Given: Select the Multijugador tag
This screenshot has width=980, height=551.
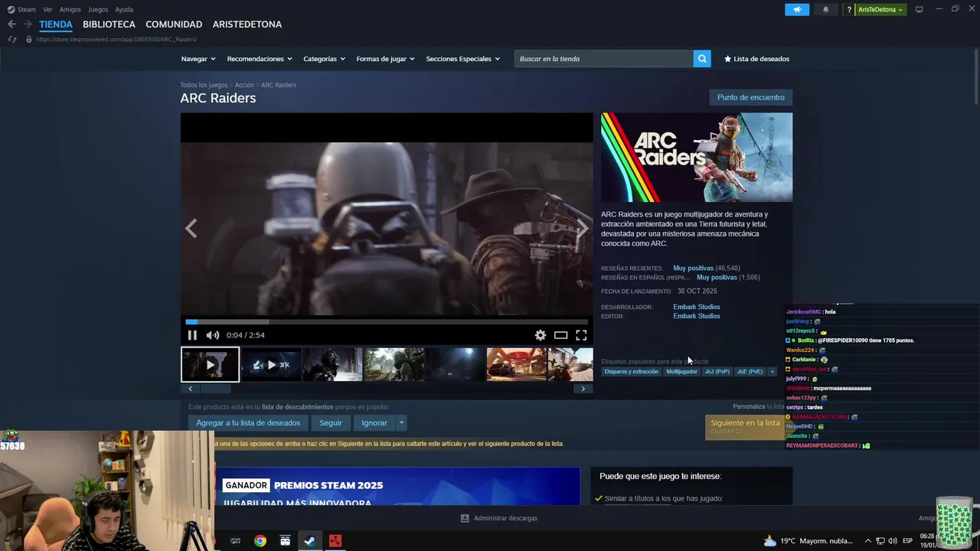Looking at the screenshot, I should pyautogui.click(x=681, y=372).
